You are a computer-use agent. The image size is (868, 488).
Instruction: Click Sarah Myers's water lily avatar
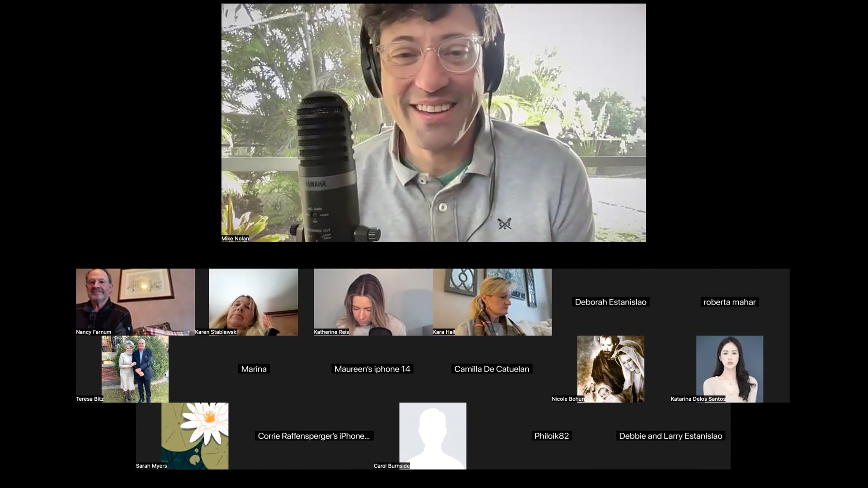click(194, 436)
